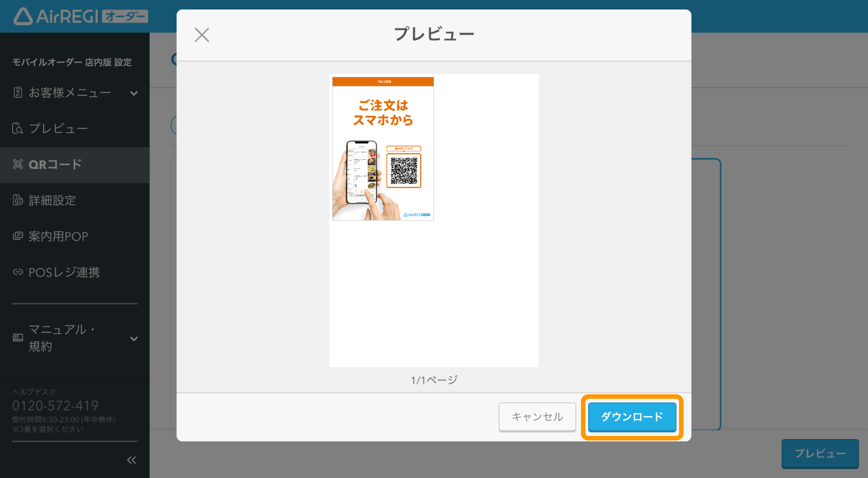Close the preview dialog with the X icon
The height and width of the screenshot is (478, 868).
point(202,35)
